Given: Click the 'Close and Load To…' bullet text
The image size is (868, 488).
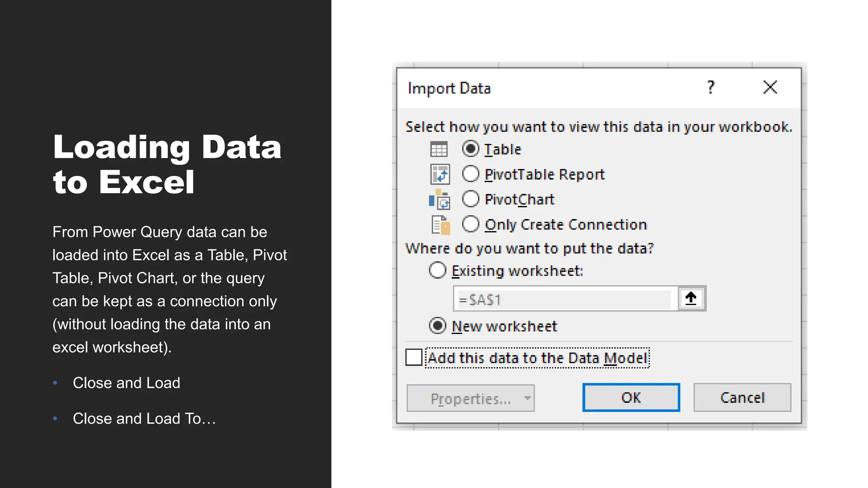Looking at the screenshot, I should [x=144, y=419].
